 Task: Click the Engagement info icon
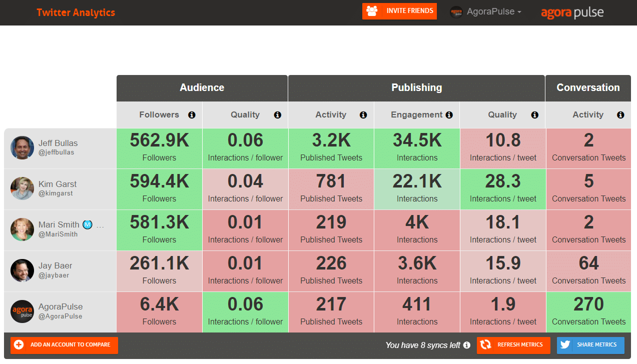tap(449, 115)
